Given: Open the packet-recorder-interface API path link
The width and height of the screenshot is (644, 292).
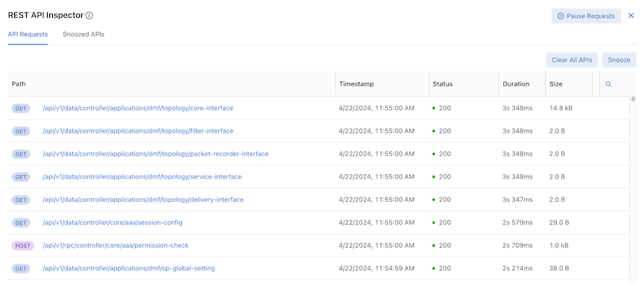Looking at the screenshot, I should pos(156,154).
